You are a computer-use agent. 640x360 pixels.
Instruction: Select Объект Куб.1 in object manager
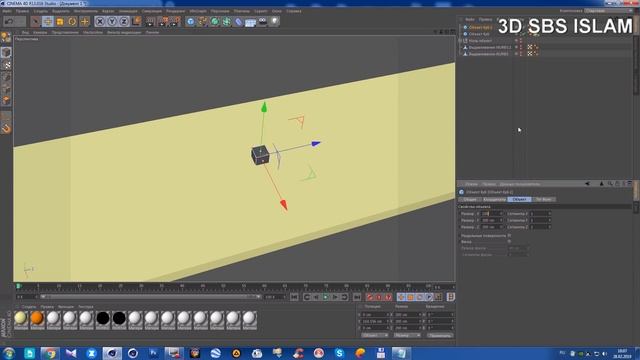click(x=480, y=27)
